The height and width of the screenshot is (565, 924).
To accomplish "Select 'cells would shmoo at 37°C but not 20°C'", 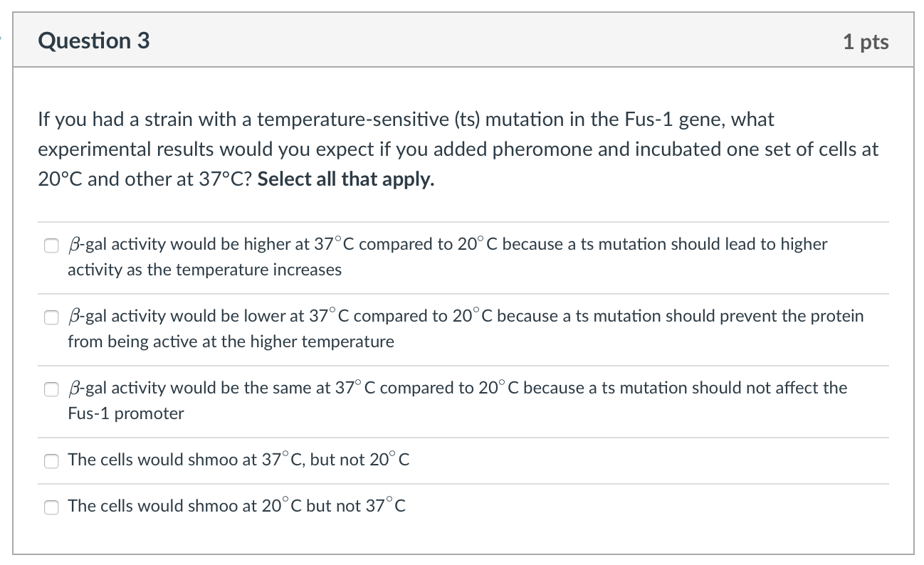I will (51, 461).
